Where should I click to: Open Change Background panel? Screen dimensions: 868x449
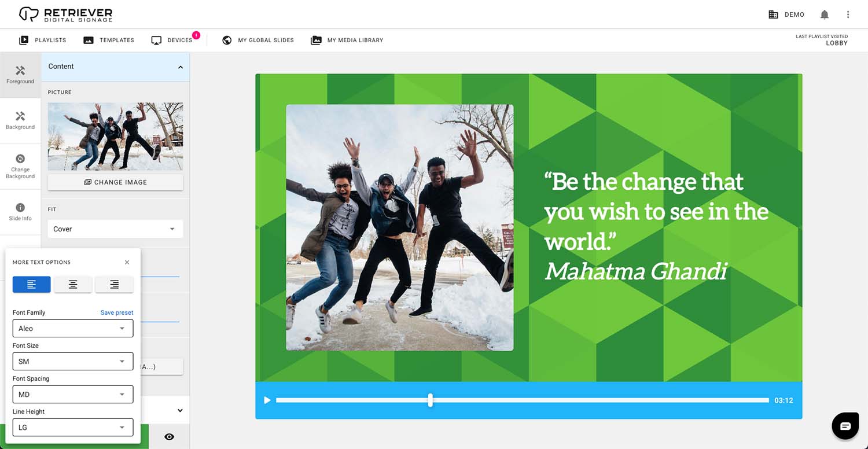coord(20,166)
